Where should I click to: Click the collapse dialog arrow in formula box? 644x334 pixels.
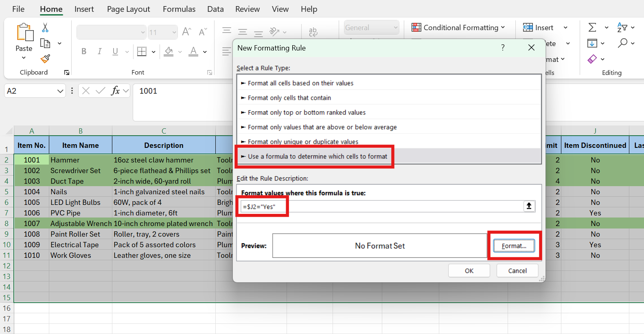point(529,207)
